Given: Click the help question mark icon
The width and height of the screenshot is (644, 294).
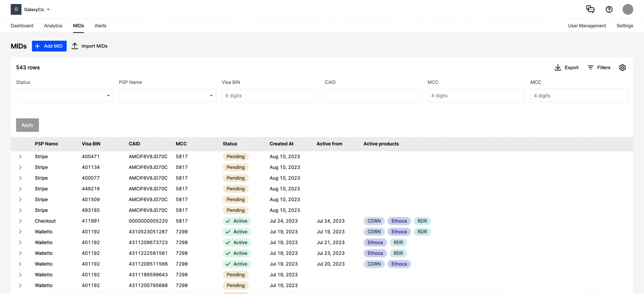Looking at the screenshot, I should coord(609,9).
